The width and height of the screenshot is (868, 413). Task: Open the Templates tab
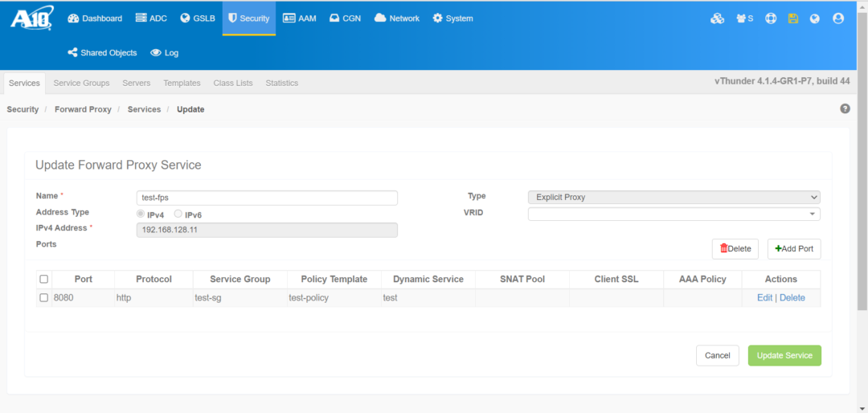(x=182, y=83)
